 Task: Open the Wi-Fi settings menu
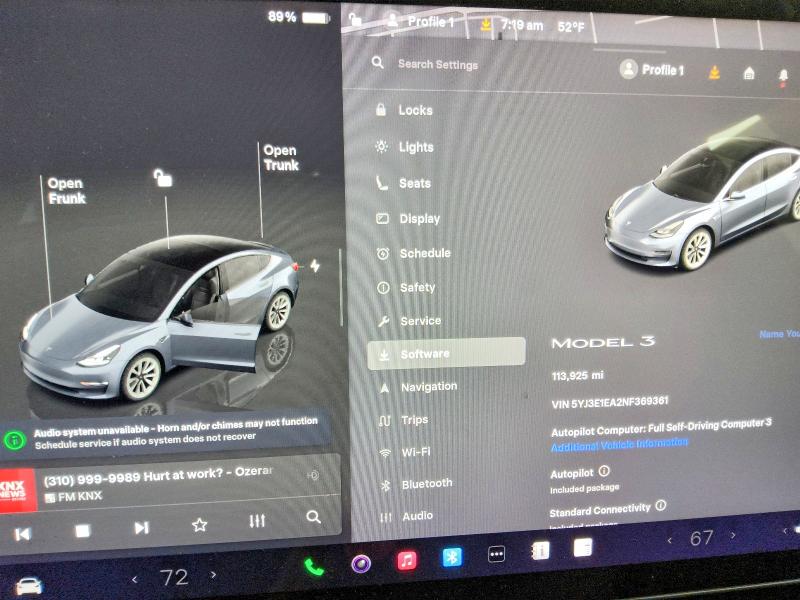405,452
